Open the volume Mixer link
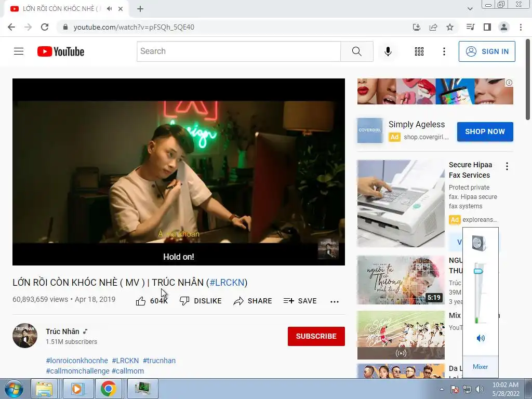The height and width of the screenshot is (399, 532). click(480, 367)
